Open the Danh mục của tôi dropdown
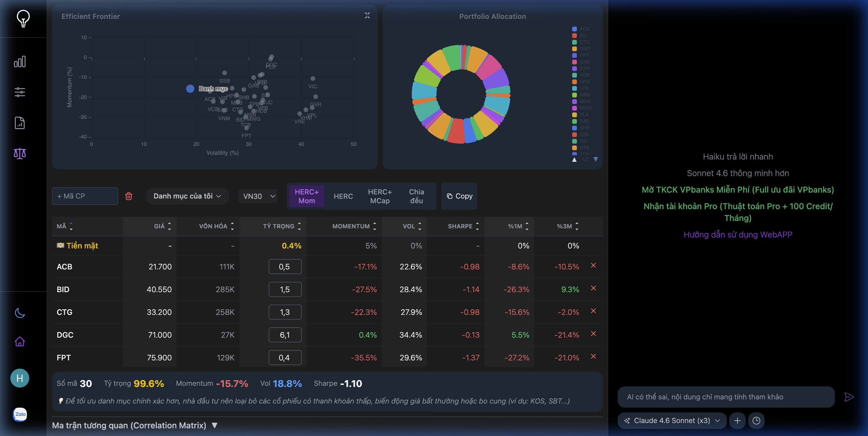 point(187,196)
